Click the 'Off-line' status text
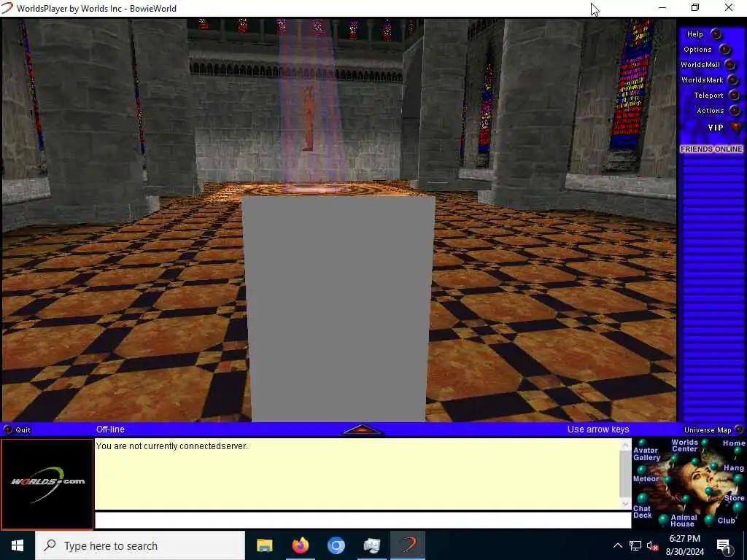 point(110,429)
